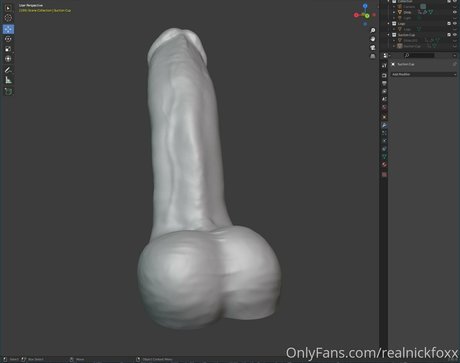Click the viewport zoom magnifier icon

click(x=373, y=30)
